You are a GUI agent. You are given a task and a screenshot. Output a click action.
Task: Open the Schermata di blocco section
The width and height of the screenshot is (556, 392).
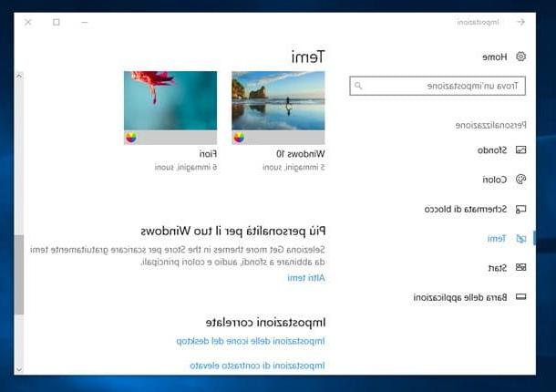pos(466,209)
